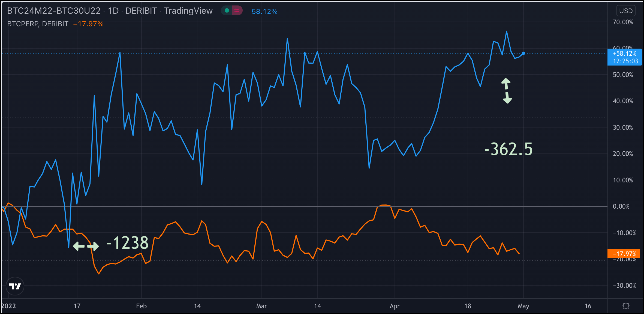Open the USD currency selector
Screen dimensions: 644x314
click(626, 11)
